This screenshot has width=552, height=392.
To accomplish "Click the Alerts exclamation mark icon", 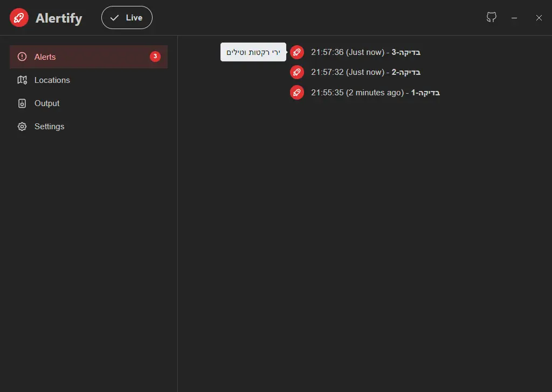I will pyautogui.click(x=22, y=57).
